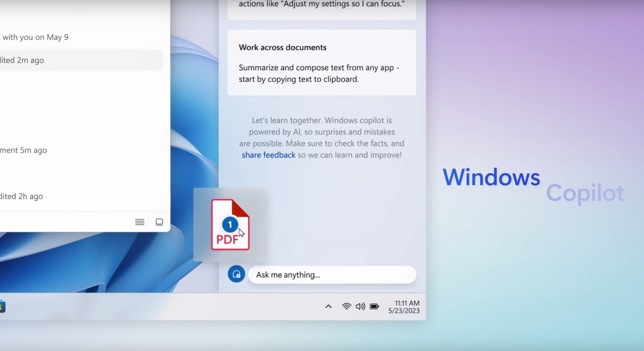Select the 'Work across documents' card
Image resolution: width=644 pixels, height=351 pixels.
point(322,63)
